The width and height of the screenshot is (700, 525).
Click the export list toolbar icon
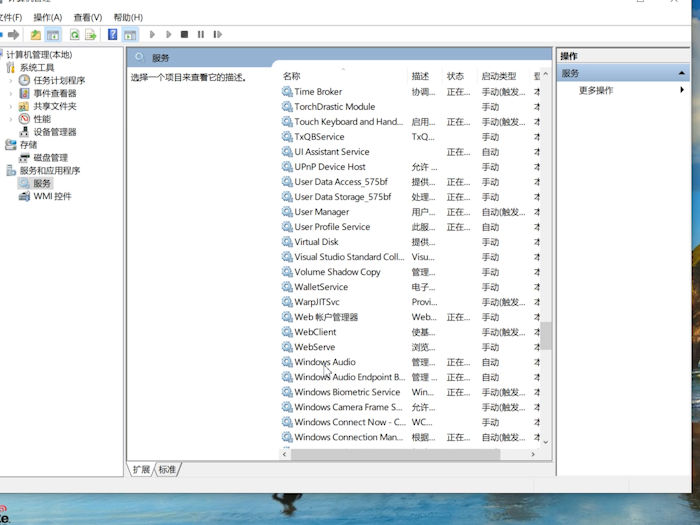click(91, 34)
